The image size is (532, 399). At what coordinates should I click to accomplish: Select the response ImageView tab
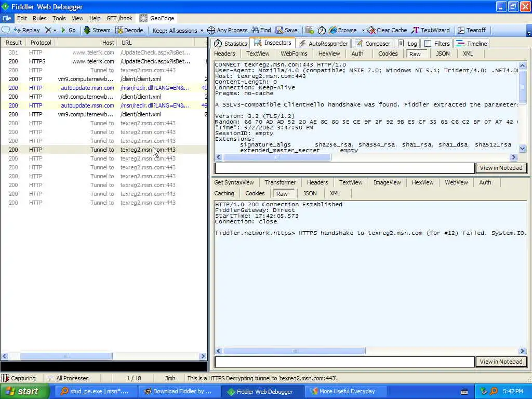coord(387,182)
